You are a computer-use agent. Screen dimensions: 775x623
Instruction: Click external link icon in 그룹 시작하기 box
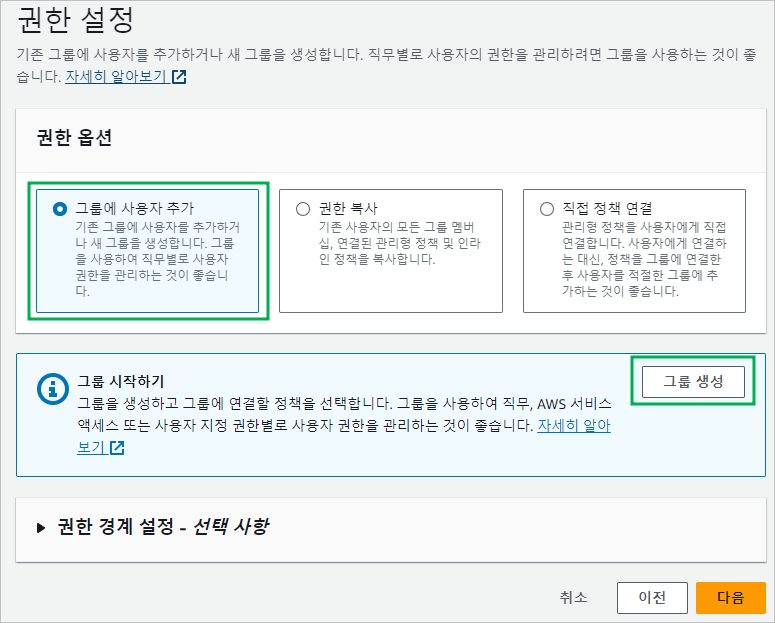click(117, 448)
